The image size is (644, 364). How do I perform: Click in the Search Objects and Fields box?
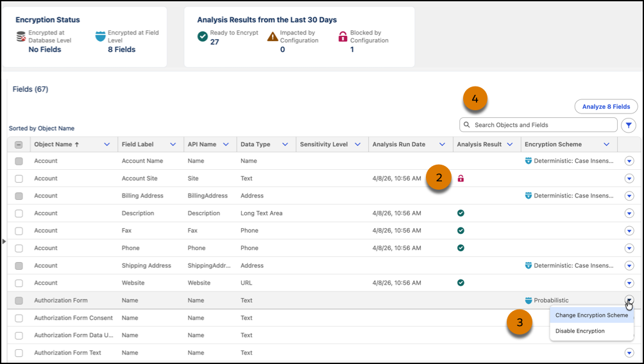tap(538, 125)
